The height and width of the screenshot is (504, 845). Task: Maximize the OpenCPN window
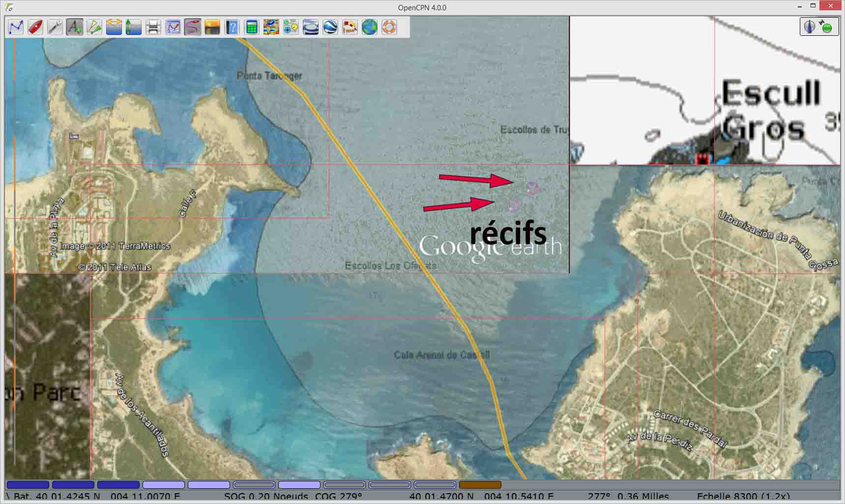tap(813, 6)
